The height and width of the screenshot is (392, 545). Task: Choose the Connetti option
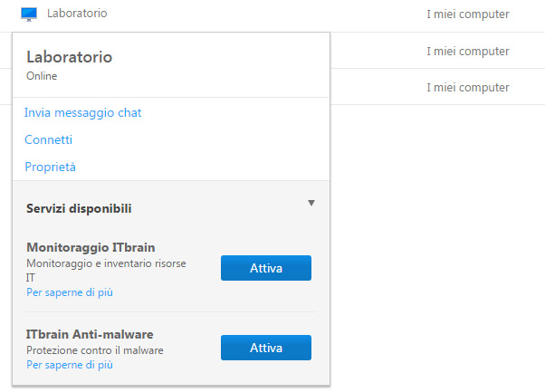point(49,140)
